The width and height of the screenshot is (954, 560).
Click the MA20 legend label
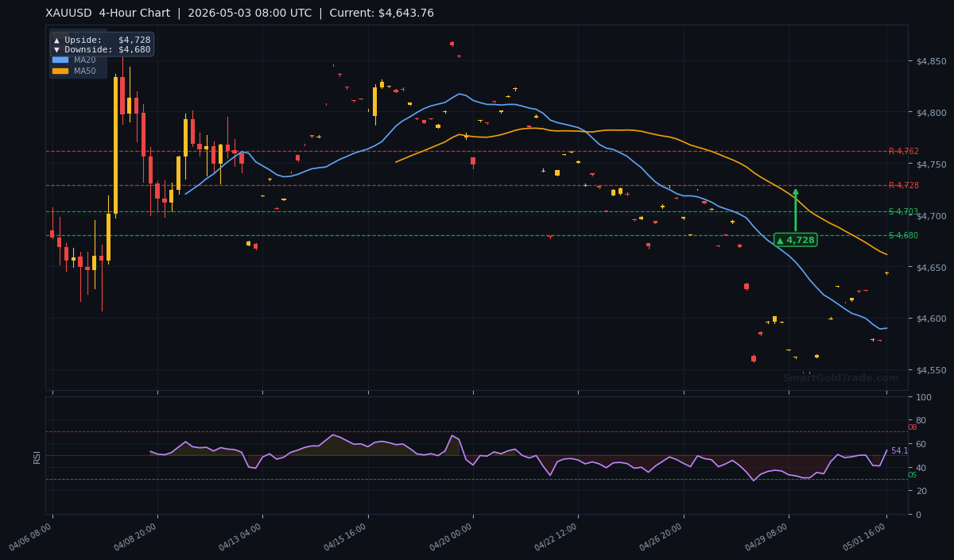pos(85,60)
